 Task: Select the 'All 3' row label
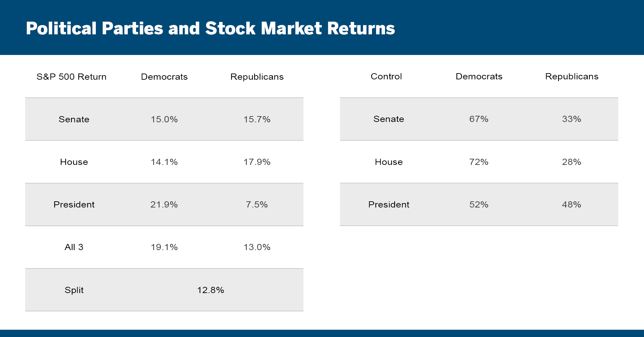(x=74, y=247)
